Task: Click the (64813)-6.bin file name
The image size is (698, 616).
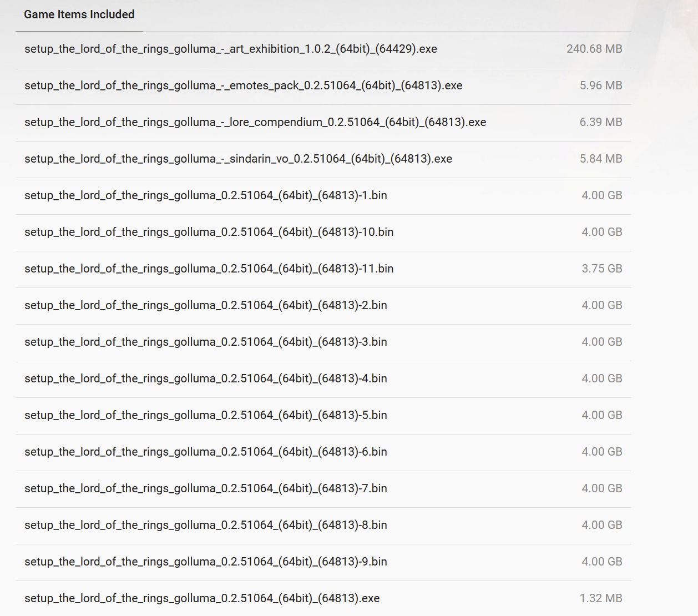Action: [206, 452]
